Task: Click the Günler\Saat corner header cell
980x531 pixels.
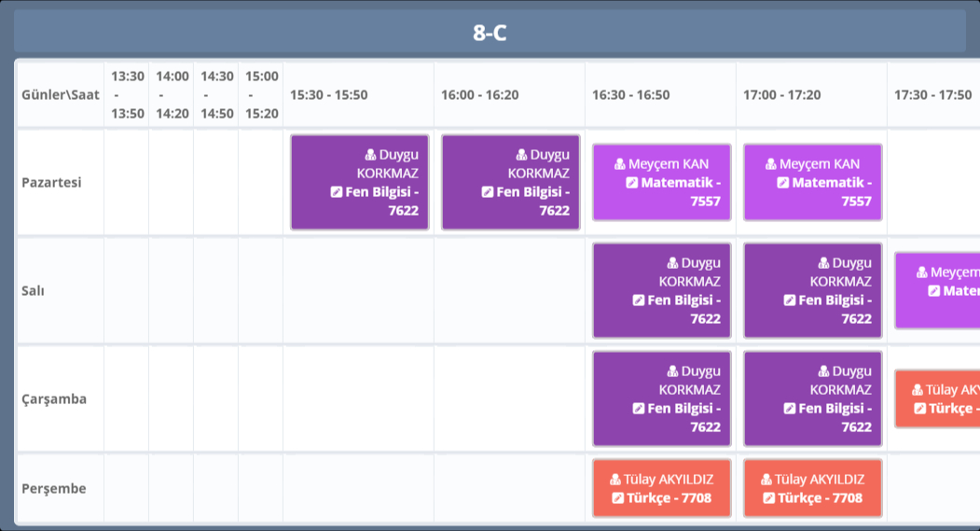Action: [61, 95]
